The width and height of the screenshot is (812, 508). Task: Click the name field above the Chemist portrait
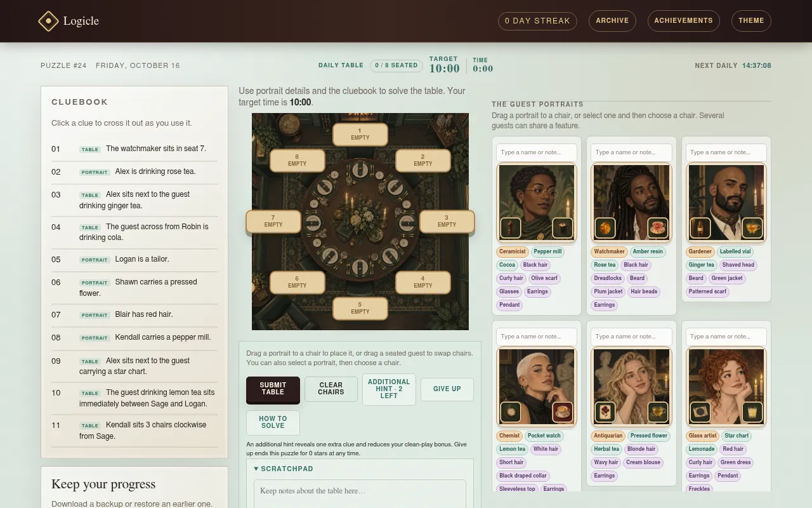[x=537, y=337]
